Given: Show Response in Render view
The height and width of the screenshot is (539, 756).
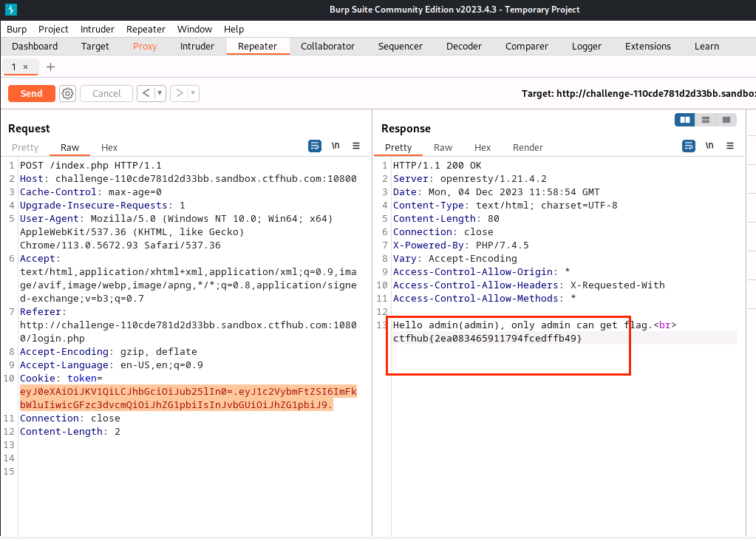Looking at the screenshot, I should 528,148.
